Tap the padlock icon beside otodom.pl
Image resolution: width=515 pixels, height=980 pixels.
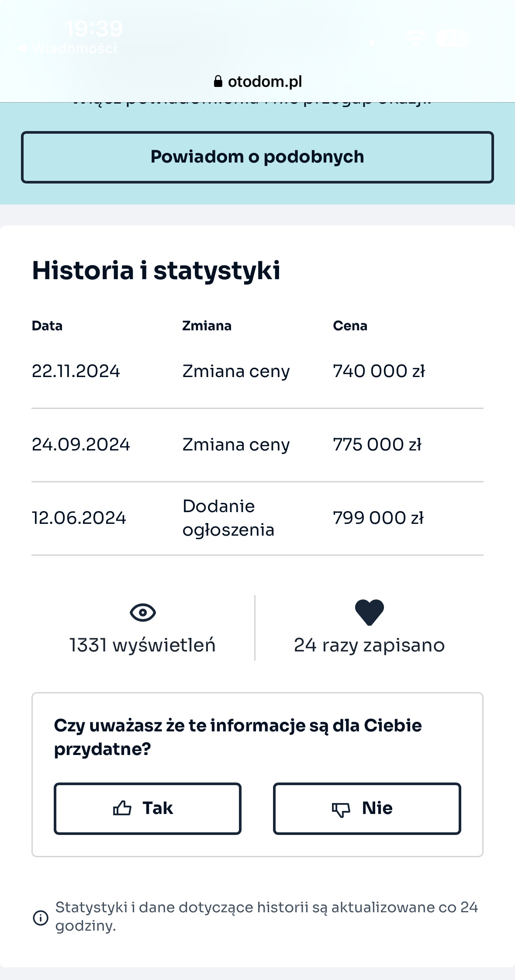tap(218, 82)
